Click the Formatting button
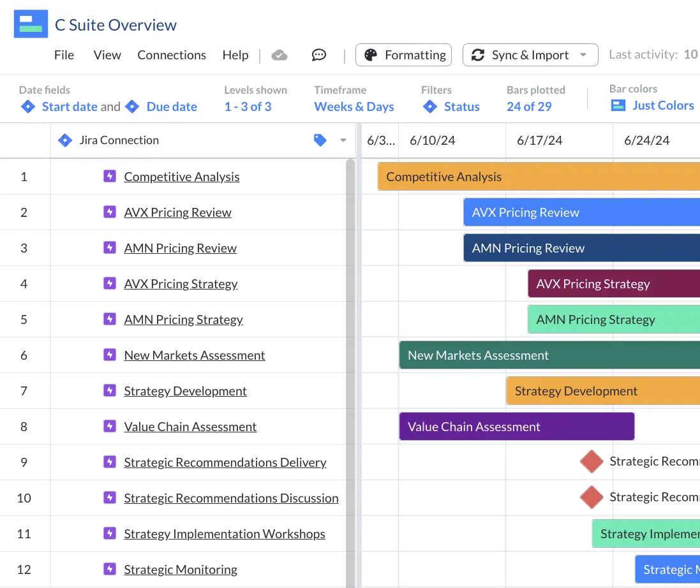The height and width of the screenshot is (588, 700). pyautogui.click(x=403, y=55)
